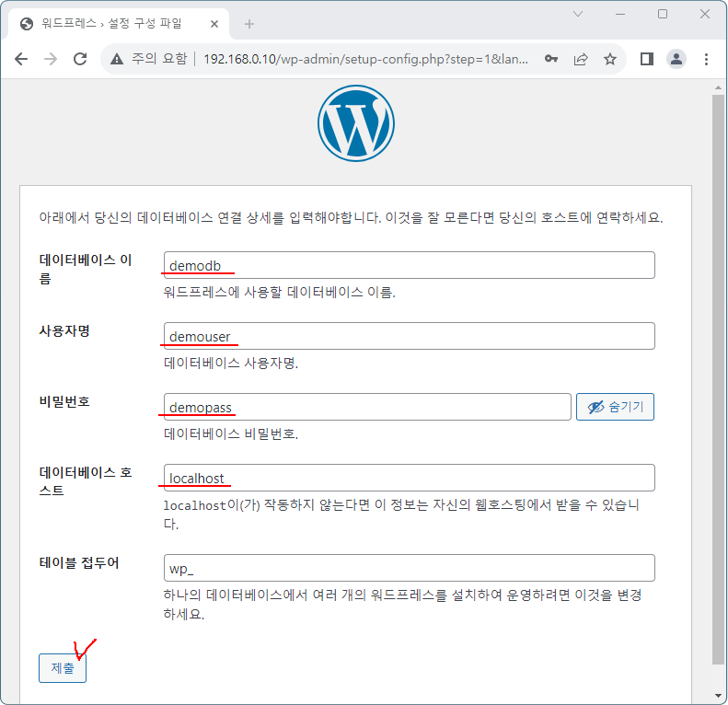This screenshot has height=705, width=728.
Task: Open the browser side panel icon
Action: pos(647,59)
